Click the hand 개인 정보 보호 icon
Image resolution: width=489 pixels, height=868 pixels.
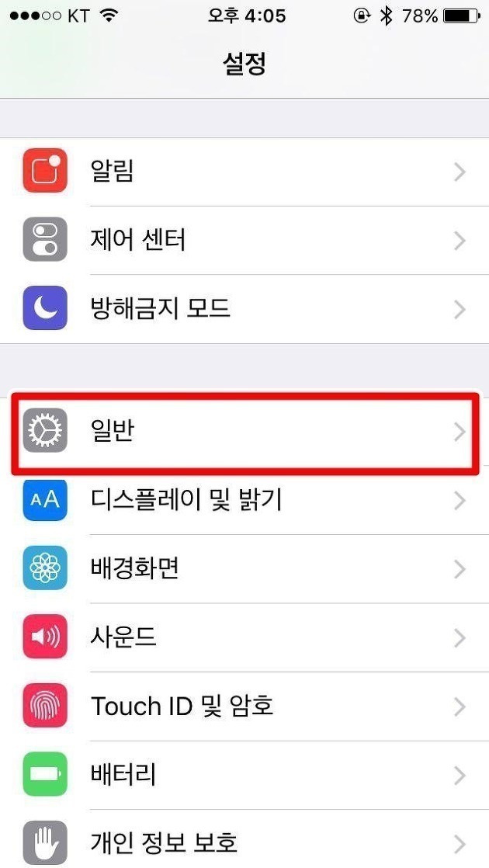point(45,843)
